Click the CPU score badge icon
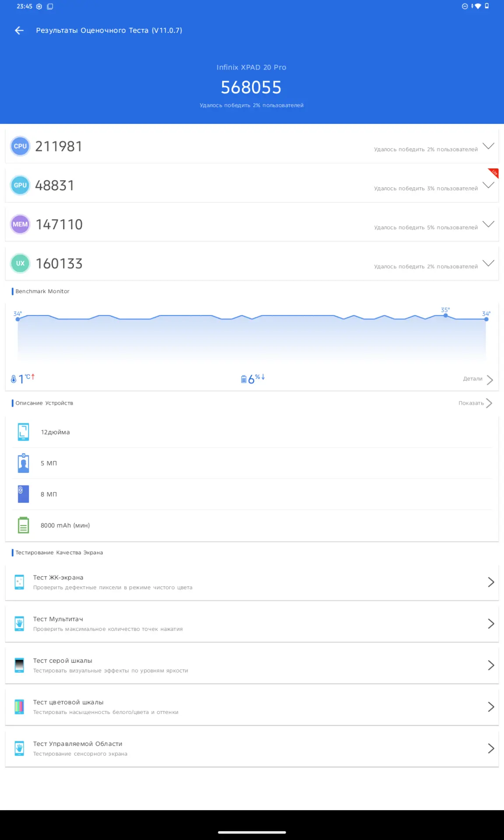 point(20,146)
